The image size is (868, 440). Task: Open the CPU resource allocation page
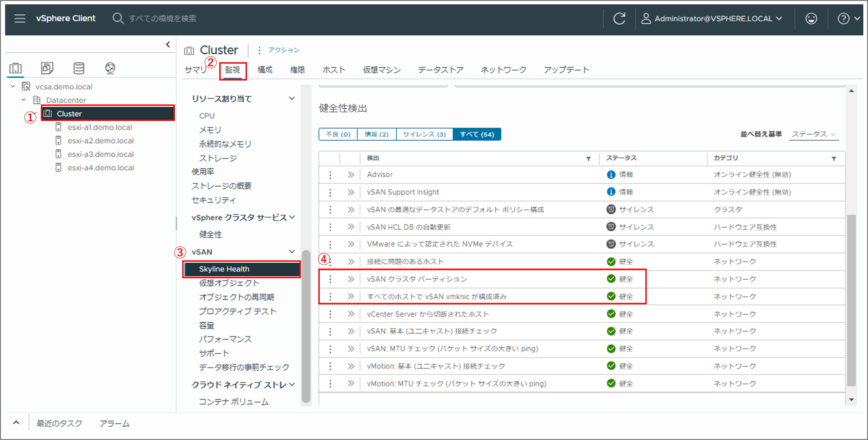pyautogui.click(x=207, y=116)
